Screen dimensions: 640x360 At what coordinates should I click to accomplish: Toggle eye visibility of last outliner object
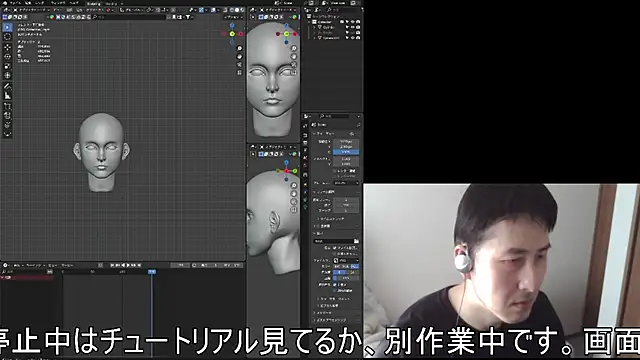click(x=353, y=38)
